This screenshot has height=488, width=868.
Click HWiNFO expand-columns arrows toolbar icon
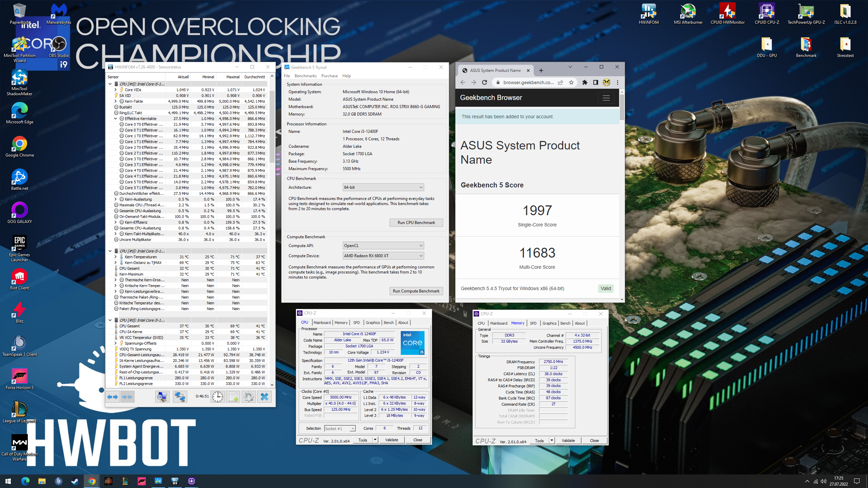113,396
